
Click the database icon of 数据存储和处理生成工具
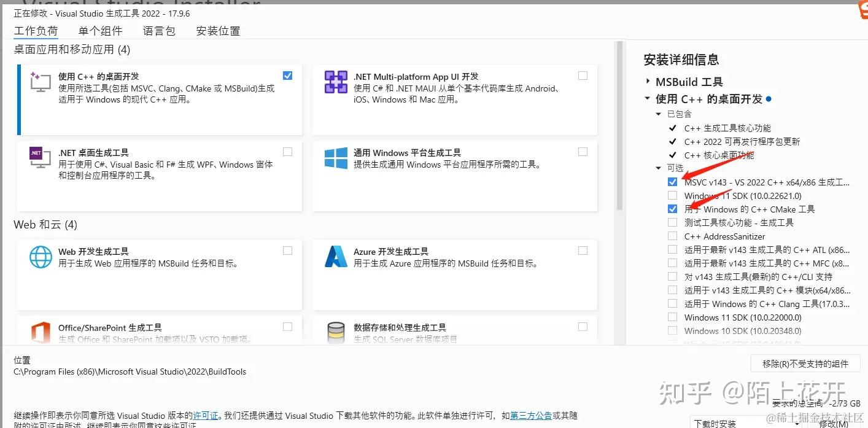pos(336,332)
